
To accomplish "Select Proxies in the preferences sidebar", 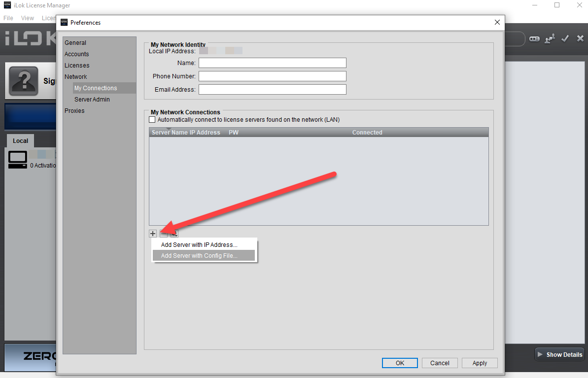I will 74,110.
